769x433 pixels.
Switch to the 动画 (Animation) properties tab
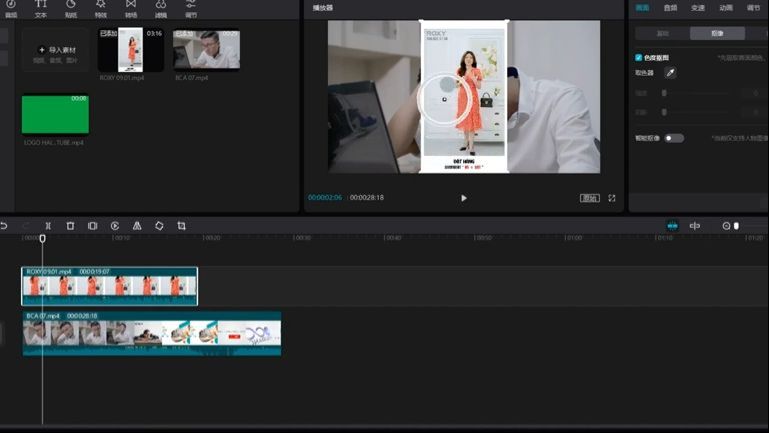[x=726, y=8]
